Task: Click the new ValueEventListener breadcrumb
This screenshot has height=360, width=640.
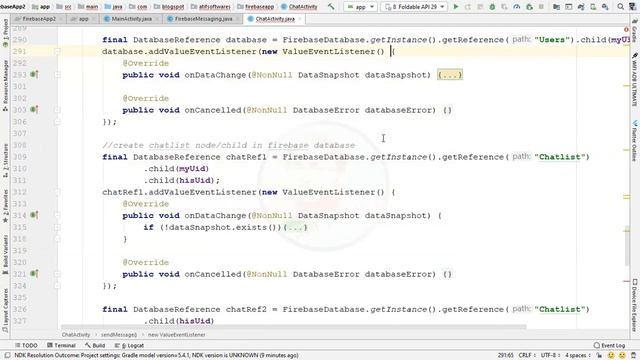Action: click(x=176, y=335)
